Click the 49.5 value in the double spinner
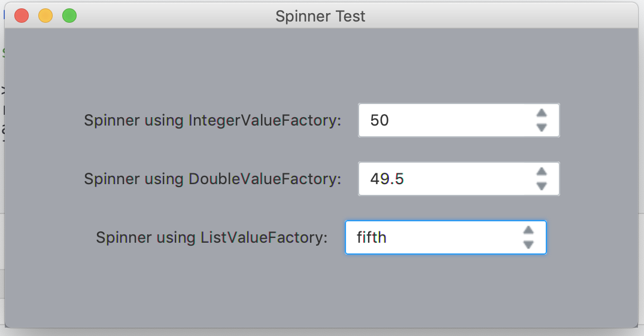This screenshot has height=336, width=644. [387, 179]
